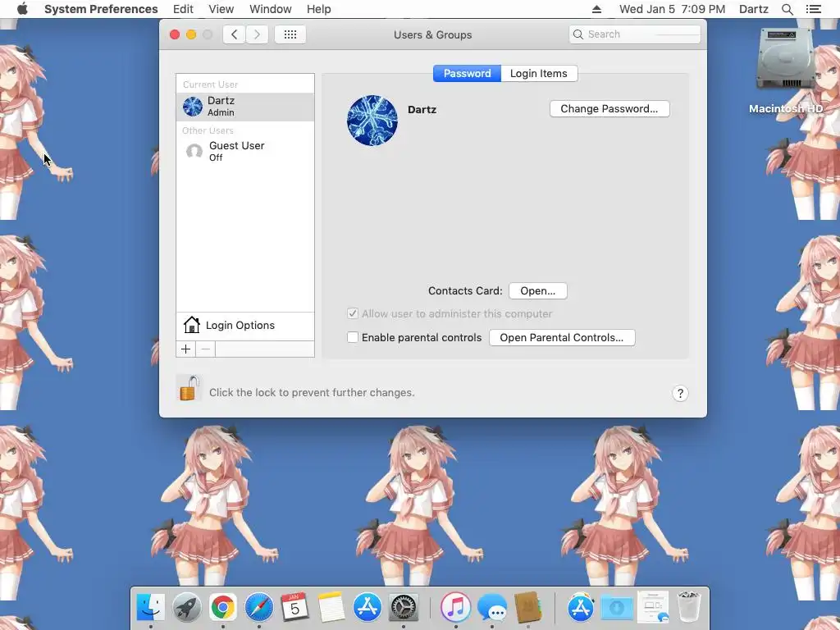Toggle Allow user to administer checkbox
The image size is (840, 630).
[353, 314]
